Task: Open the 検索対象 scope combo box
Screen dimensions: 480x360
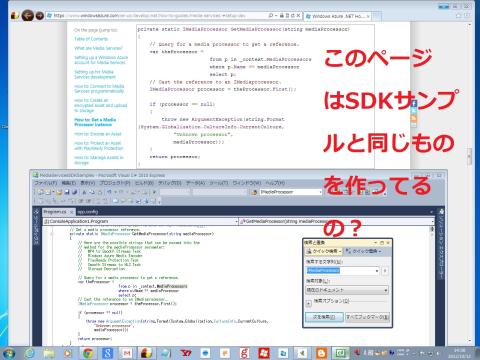Action: 347,290
